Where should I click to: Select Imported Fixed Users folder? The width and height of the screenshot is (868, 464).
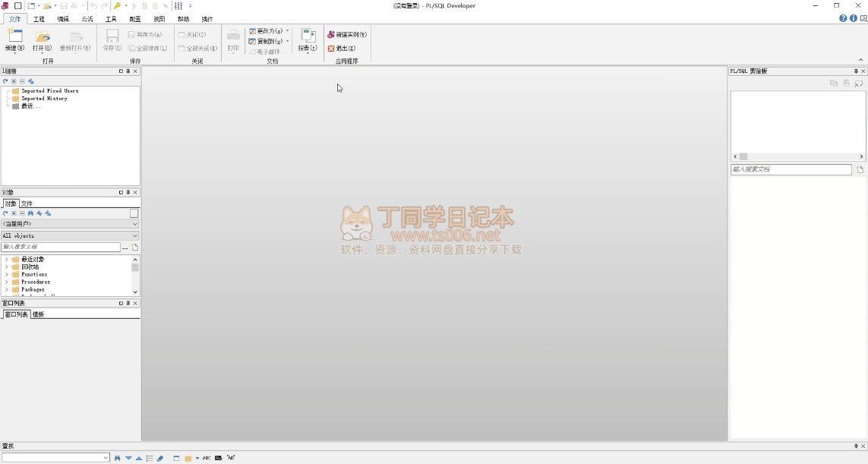50,91
